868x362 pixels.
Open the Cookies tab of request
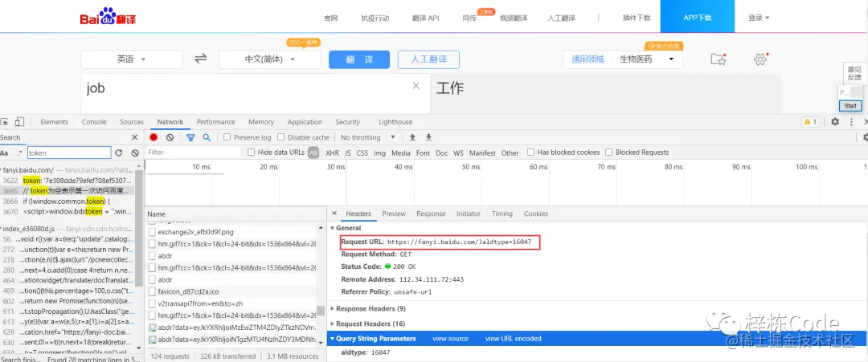tap(536, 214)
